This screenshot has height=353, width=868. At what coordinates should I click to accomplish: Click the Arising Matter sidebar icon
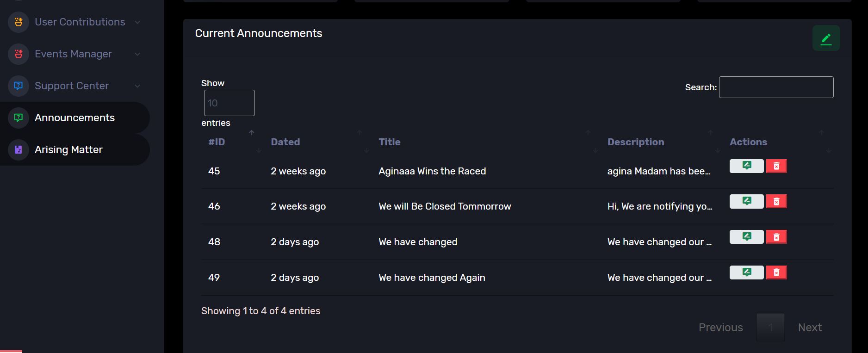(19, 149)
